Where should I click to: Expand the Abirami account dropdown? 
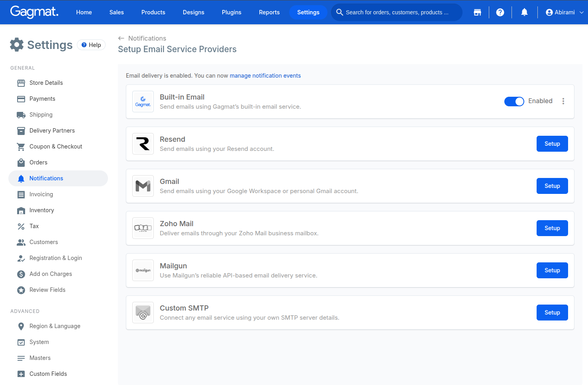point(564,12)
